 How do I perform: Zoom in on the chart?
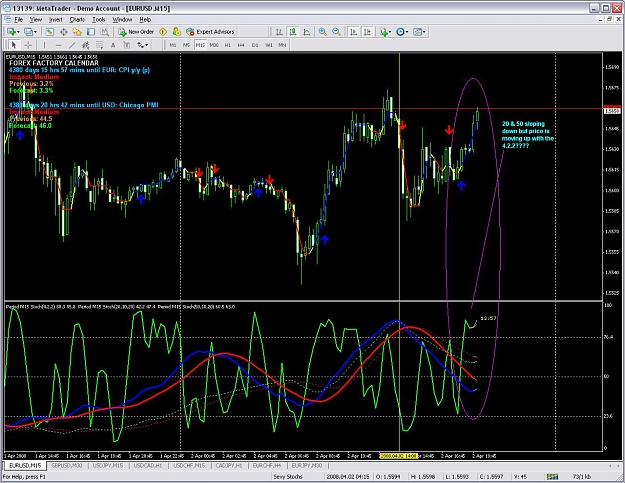(x=322, y=32)
